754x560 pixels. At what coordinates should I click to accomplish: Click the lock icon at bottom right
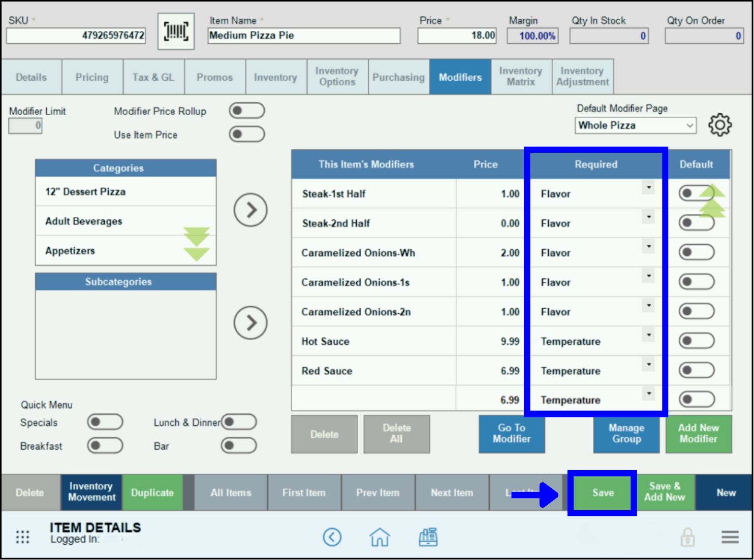688,537
